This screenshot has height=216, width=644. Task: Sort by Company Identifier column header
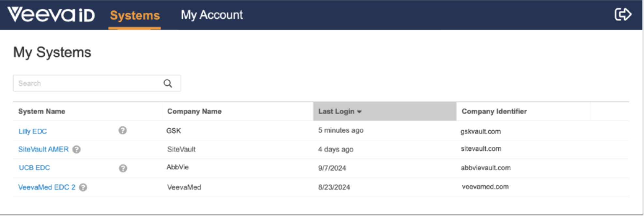point(494,112)
